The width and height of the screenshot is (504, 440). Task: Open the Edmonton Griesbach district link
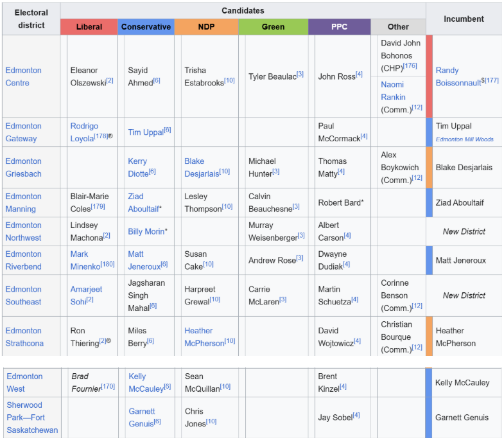click(24, 167)
